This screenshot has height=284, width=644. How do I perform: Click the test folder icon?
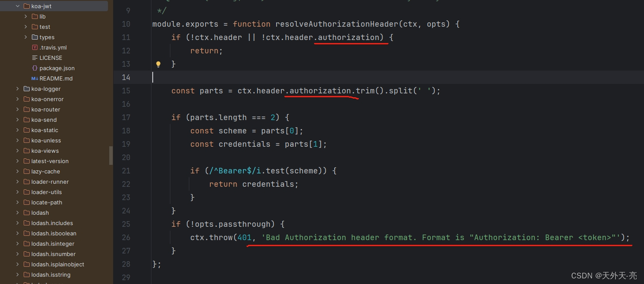pyautogui.click(x=35, y=27)
